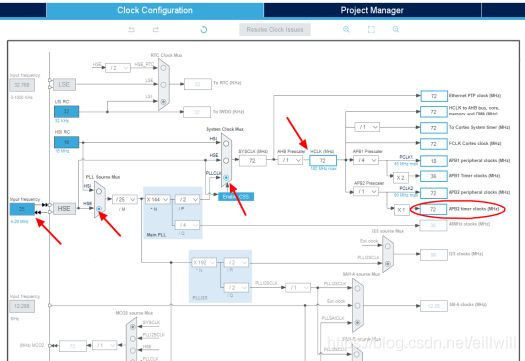Click the zoom out magnifier icon

(x=396, y=29)
